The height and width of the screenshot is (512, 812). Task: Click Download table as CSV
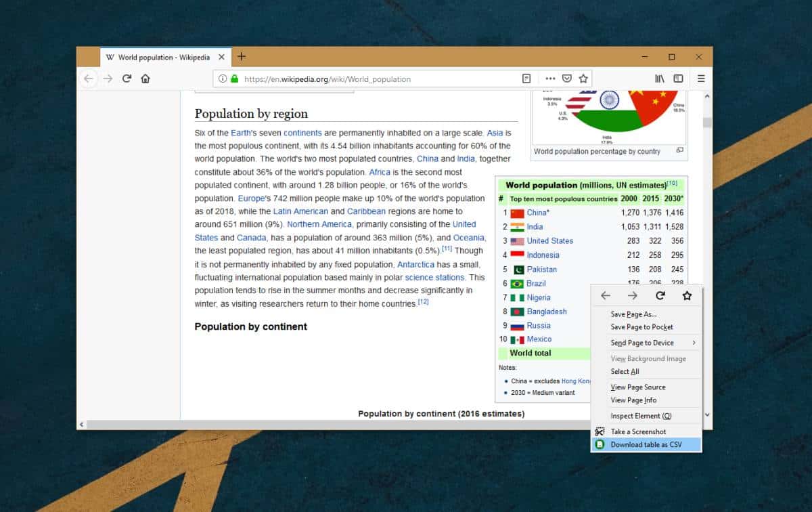(646, 445)
